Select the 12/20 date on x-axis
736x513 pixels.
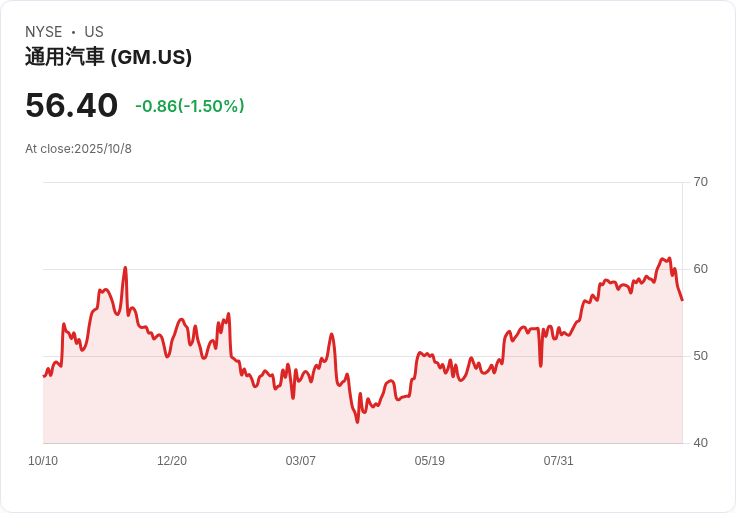click(x=172, y=461)
